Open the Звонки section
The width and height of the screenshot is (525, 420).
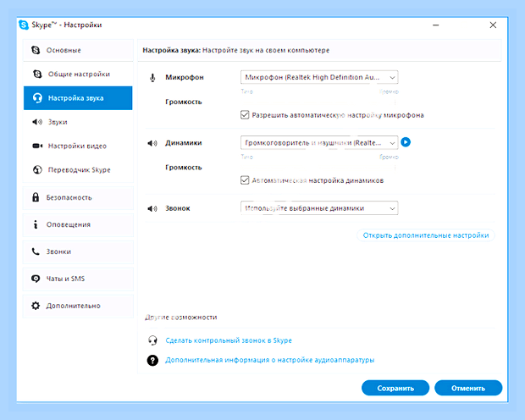[78, 251]
